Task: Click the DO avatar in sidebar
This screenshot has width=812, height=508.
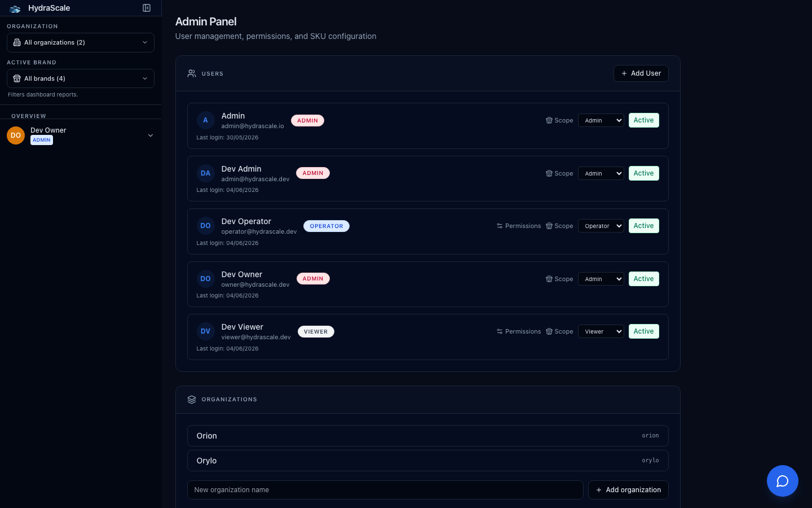Action: (16, 135)
